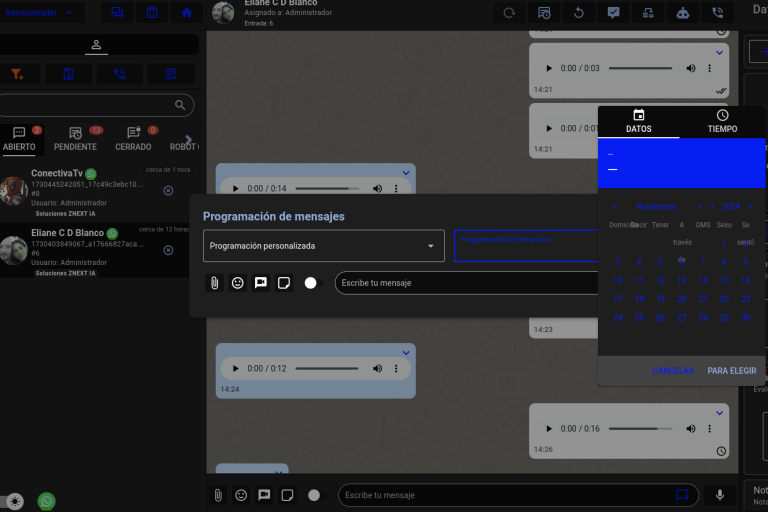The height and width of the screenshot is (512, 768).
Task: Seek the 0:16 audio progress bar
Action: (640, 429)
